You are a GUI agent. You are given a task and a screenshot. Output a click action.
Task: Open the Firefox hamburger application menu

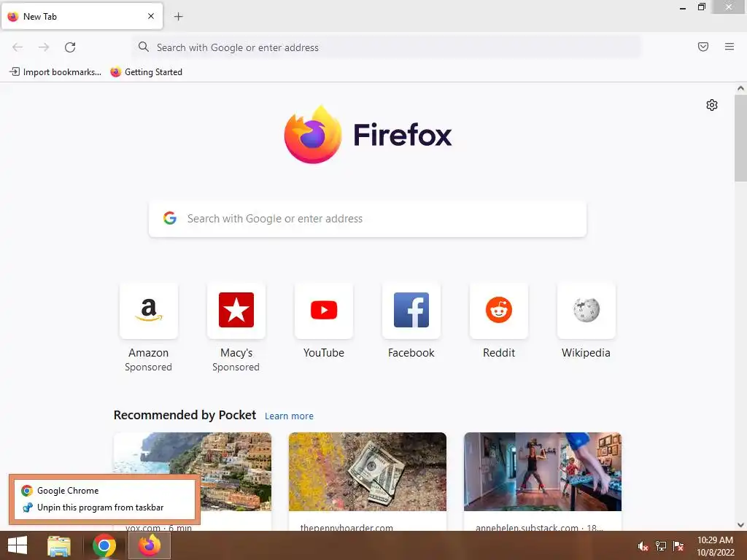tap(729, 47)
